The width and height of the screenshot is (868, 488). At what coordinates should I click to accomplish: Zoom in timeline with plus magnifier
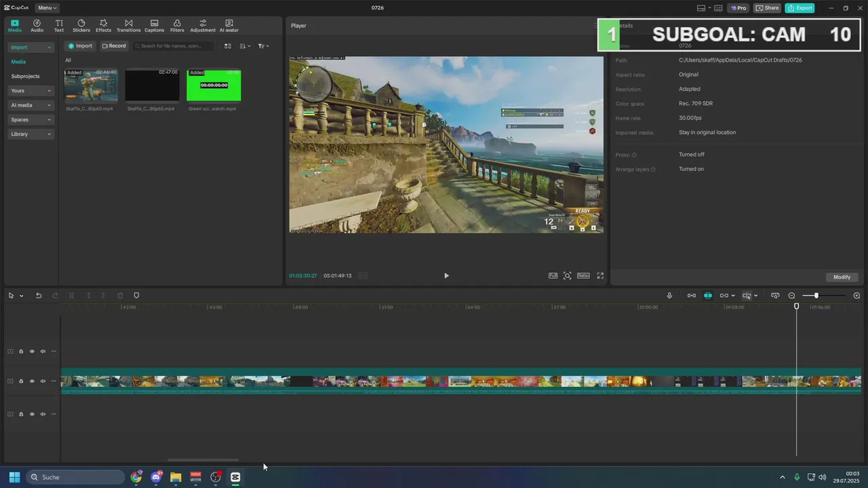click(x=856, y=296)
